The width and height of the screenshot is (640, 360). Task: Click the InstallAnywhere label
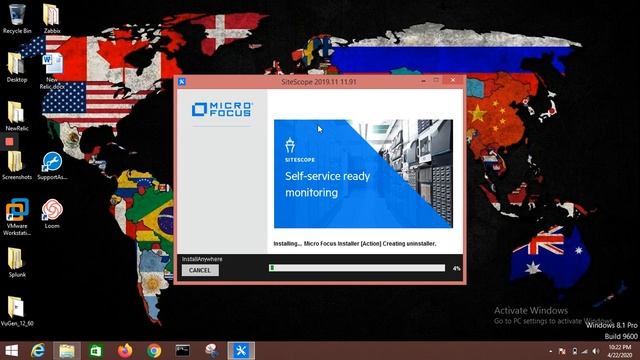[x=202, y=259]
